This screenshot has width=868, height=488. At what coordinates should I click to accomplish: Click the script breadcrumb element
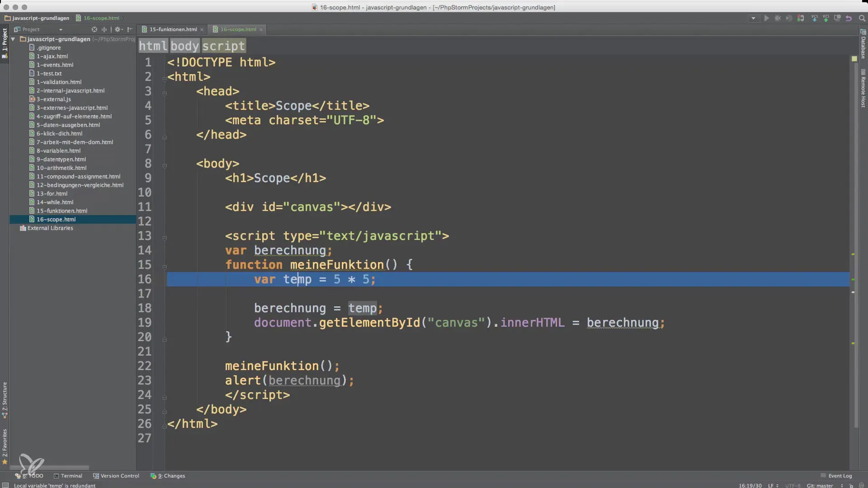(x=223, y=46)
